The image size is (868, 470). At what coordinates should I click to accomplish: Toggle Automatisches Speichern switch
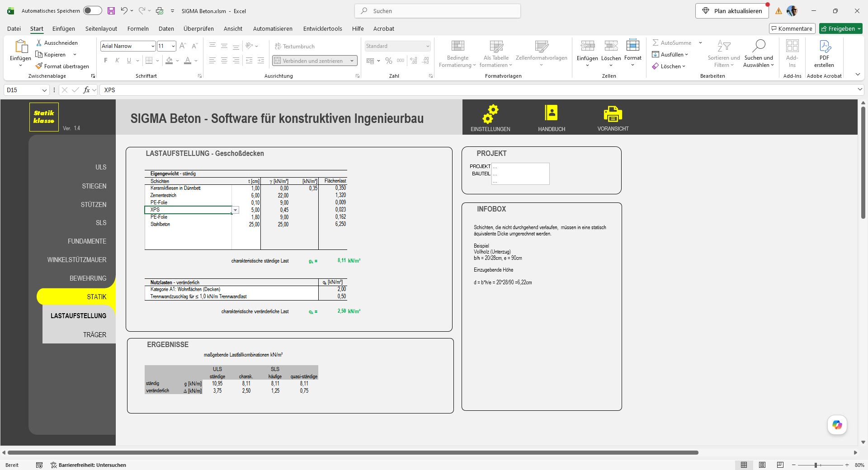click(93, 11)
